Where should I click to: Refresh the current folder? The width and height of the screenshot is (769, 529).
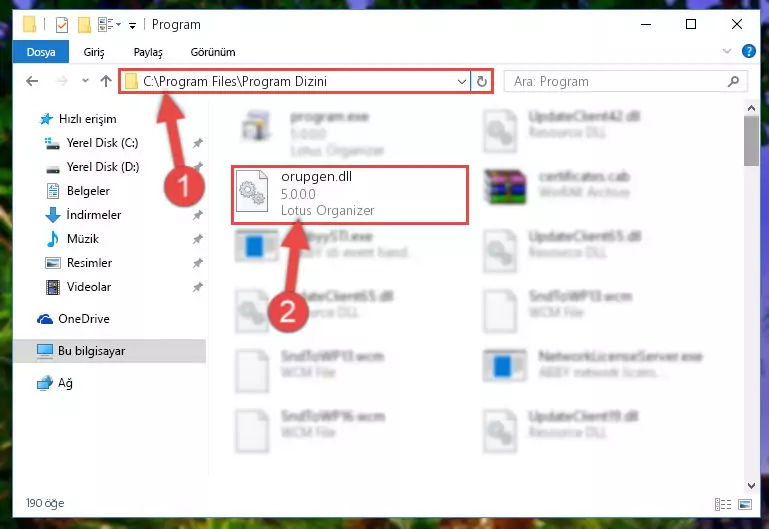(482, 81)
